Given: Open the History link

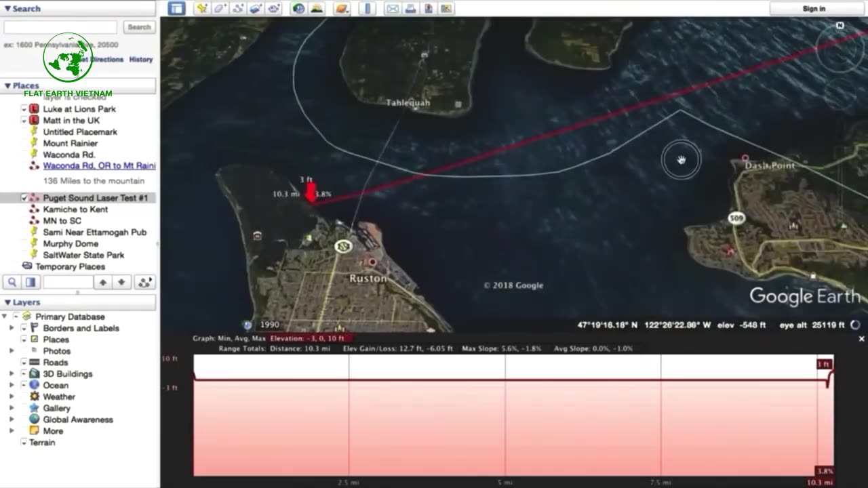Looking at the screenshot, I should coord(141,59).
